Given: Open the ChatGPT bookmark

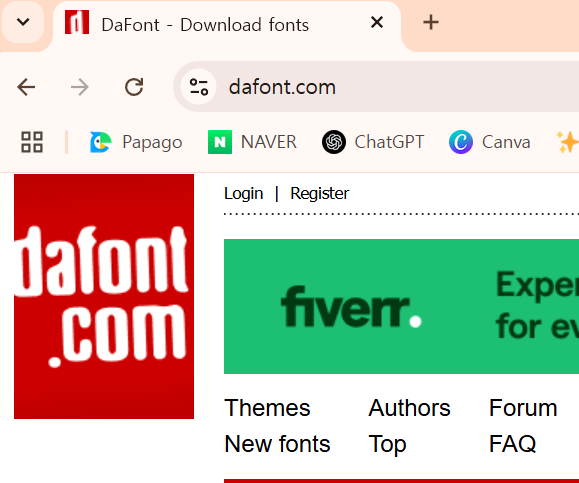Looking at the screenshot, I should pyautogui.click(x=373, y=142).
